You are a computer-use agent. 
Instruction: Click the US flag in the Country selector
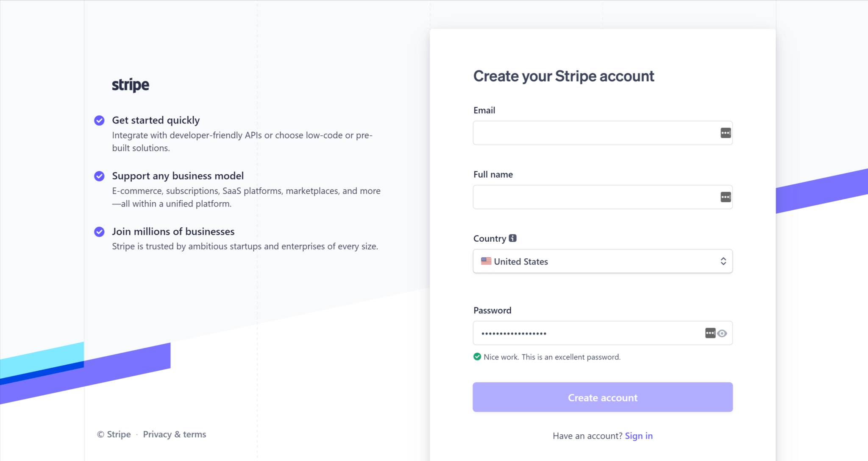tap(486, 261)
